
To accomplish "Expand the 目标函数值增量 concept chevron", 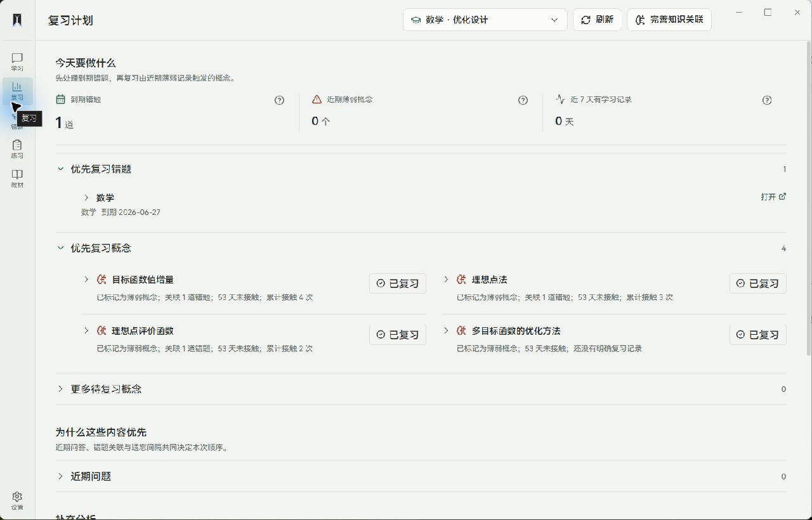I will [x=86, y=279].
